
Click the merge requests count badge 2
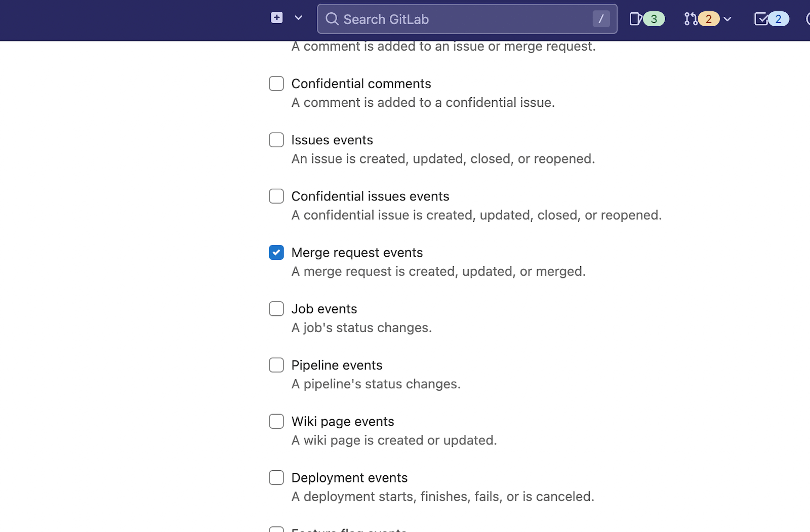(x=708, y=19)
